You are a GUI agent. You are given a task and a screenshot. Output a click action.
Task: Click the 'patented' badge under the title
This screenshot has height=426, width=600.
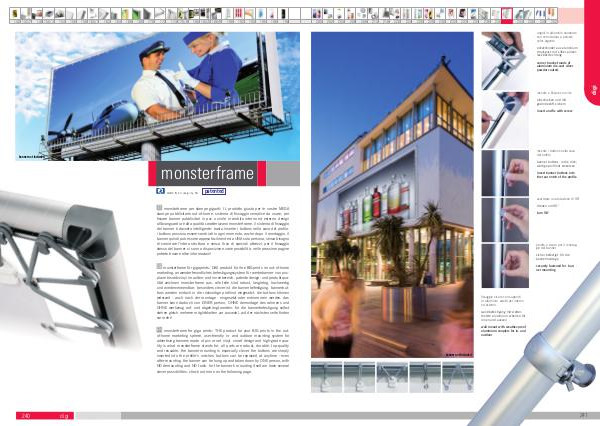click(x=214, y=191)
